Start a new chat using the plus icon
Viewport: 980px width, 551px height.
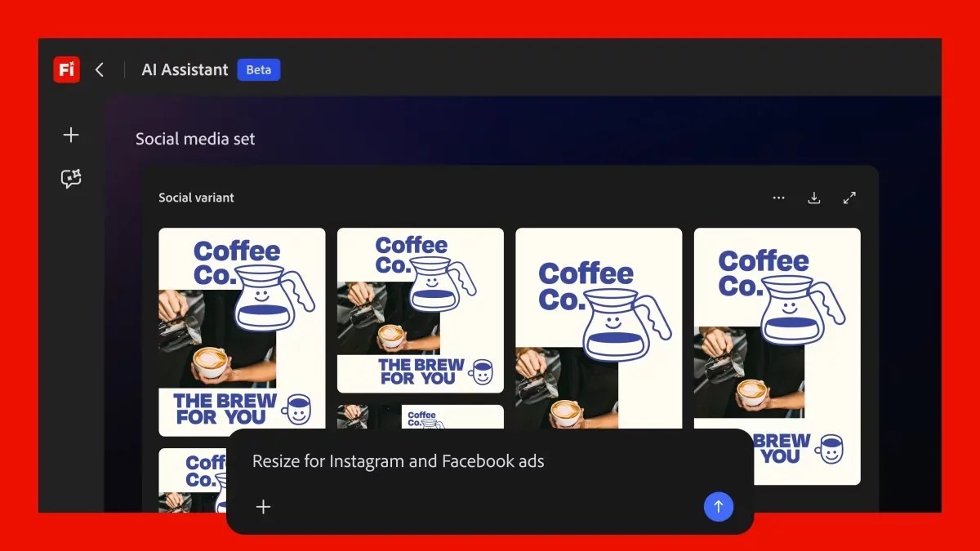pyautogui.click(x=71, y=135)
